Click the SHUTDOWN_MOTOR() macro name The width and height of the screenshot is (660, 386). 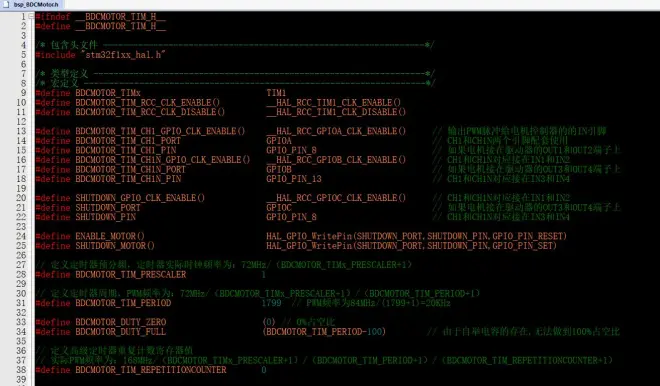115,246
